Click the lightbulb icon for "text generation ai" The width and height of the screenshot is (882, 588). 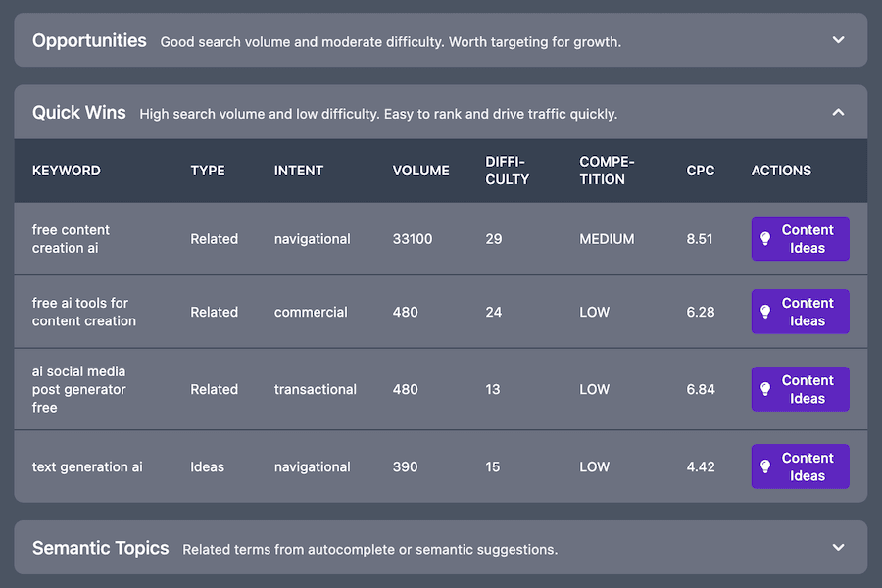[765, 466]
